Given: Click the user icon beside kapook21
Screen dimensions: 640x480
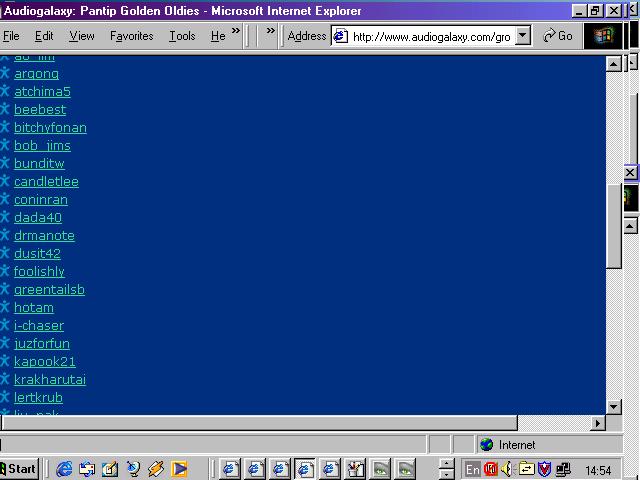Looking at the screenshot, I should (x=4, y=360).
